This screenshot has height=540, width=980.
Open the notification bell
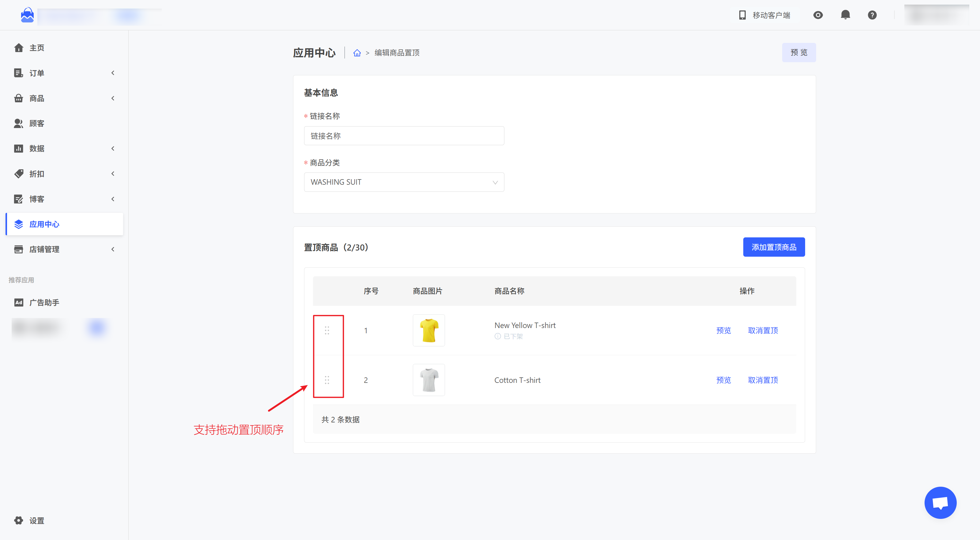[x=845, y=15]
